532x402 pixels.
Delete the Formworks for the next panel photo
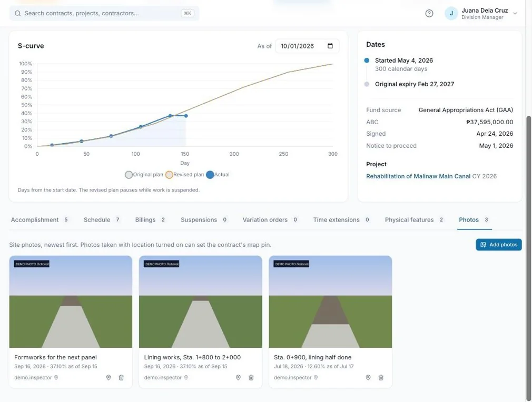point(121,377)
